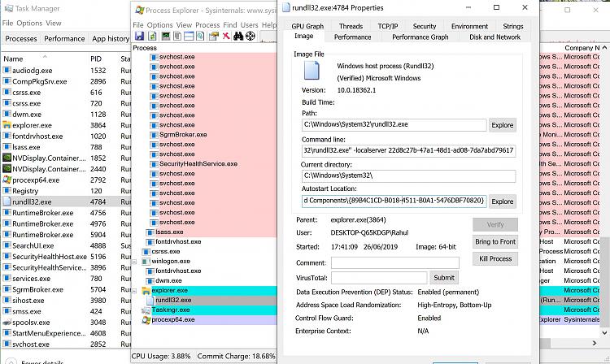Switch to the App history tab in Task Manager
Viewport: 610px width, 364px height.
click(x=111, y=38)
